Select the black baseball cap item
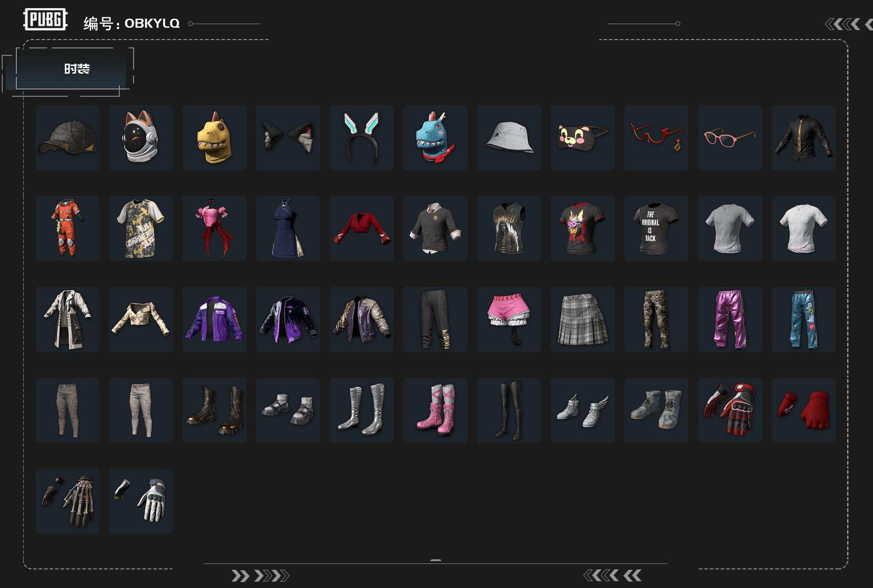Image resolution: width=873 pixels, height=588 pixels. point(67,137)
